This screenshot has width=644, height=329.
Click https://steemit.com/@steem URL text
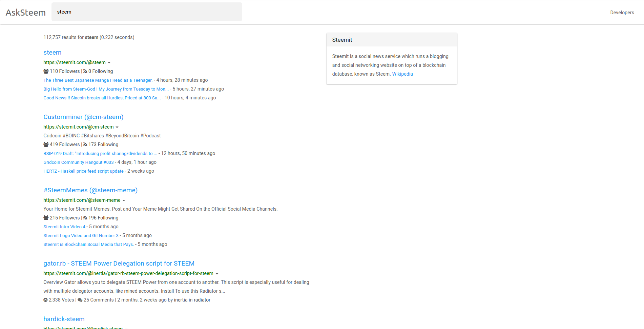75,62
